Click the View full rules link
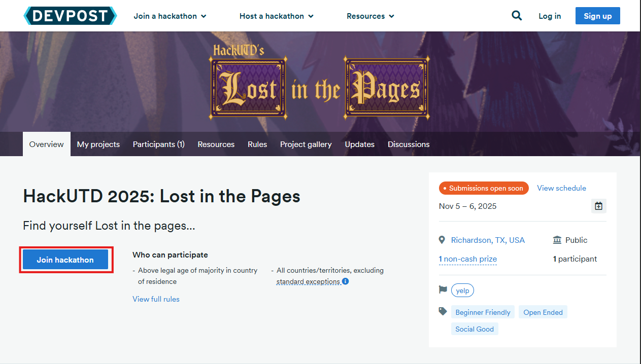The width and height of the screenshot is (641, 364). tap(156, 299)
